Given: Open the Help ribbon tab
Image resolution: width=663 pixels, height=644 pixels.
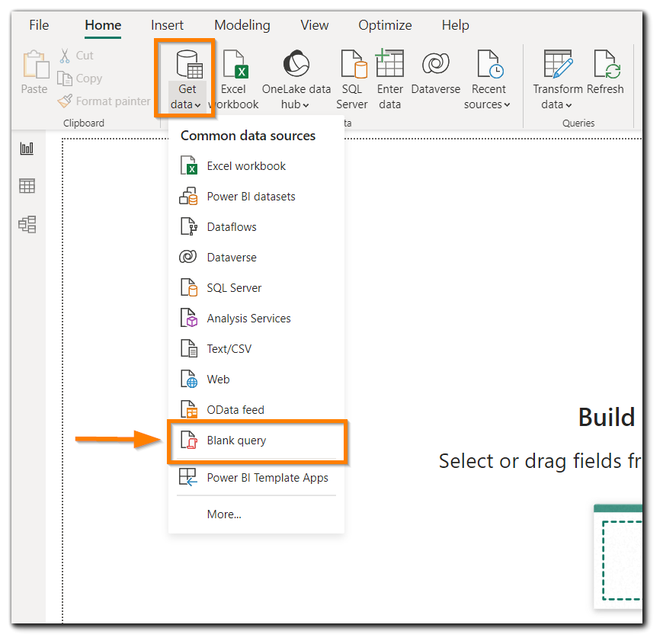Looking at the screenshot, I should click(x=456, y=25).
